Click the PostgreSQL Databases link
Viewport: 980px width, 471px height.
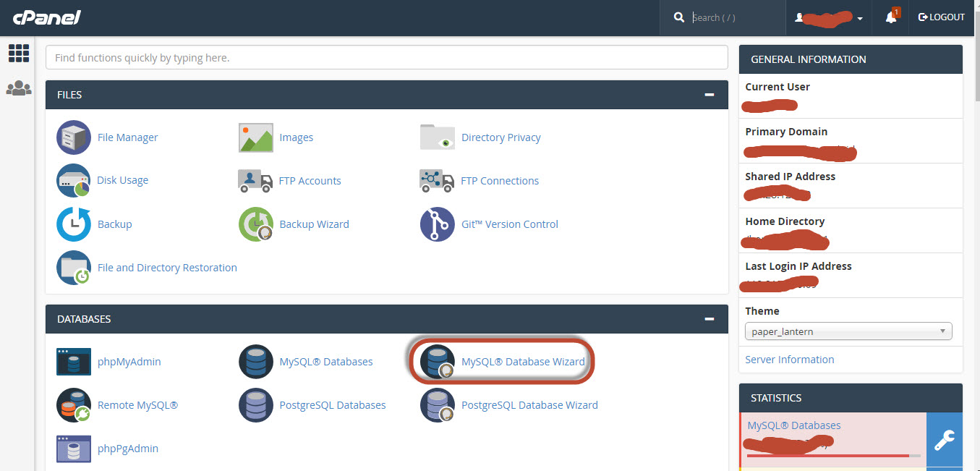pos(332,405)
